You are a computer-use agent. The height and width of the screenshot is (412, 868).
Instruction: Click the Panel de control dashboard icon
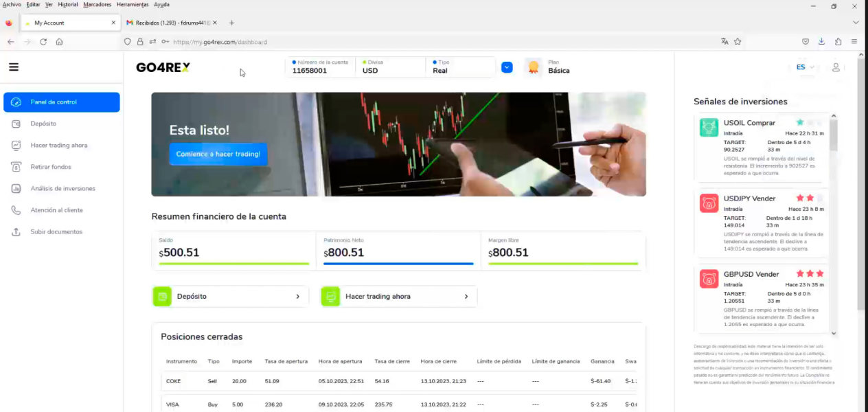coord(16,102)
